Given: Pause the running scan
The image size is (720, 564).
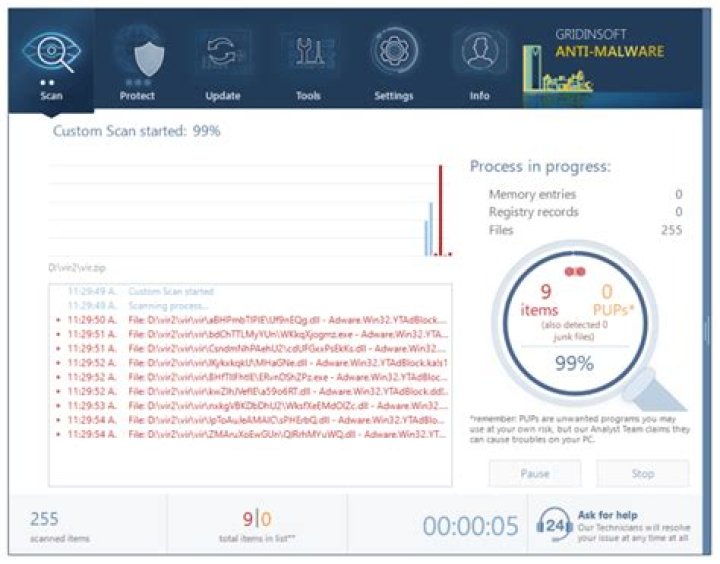Looking at the screenshot, I should 535,474.
